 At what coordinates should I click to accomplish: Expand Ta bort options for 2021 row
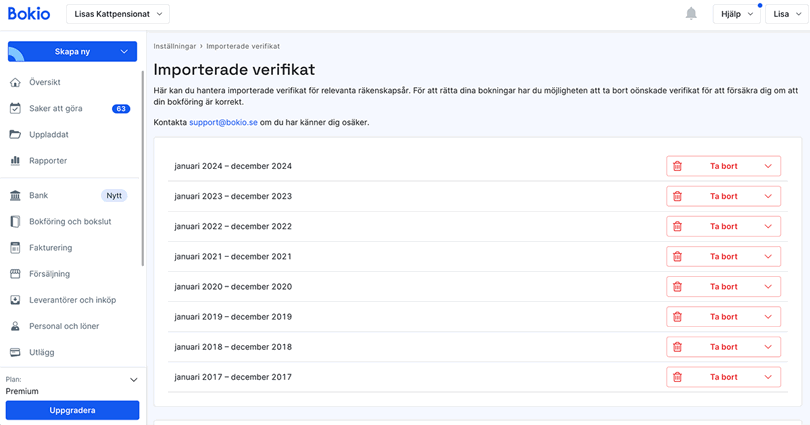tap(768, 257)
